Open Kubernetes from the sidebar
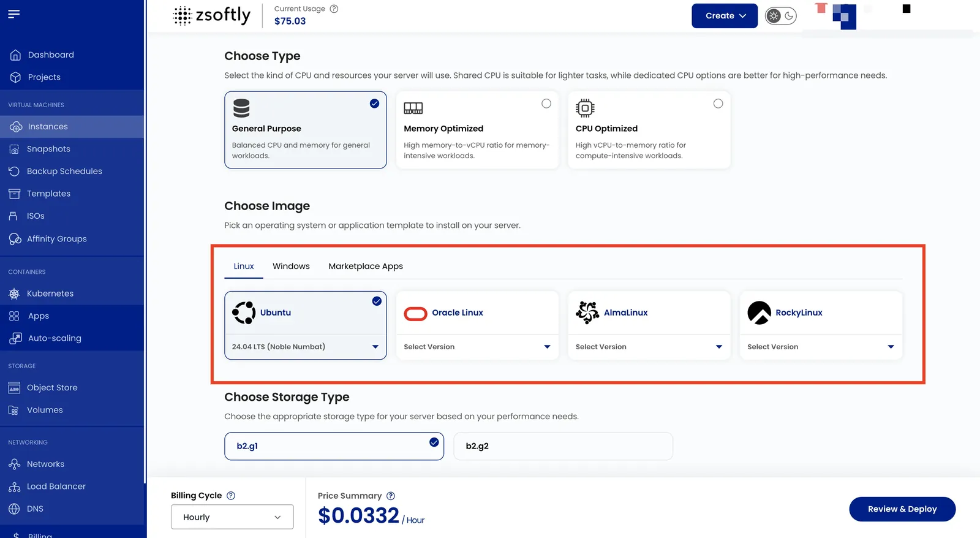980x538 pixels. click(x=50, y=294)
